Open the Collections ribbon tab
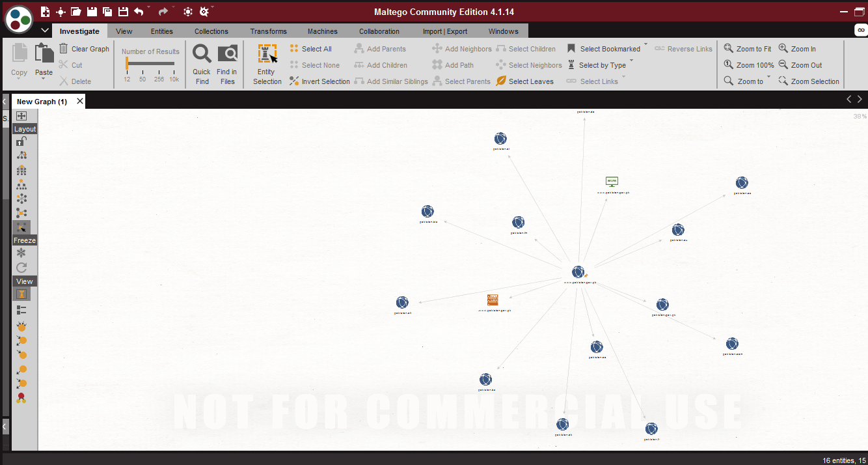Viewport: 868px width, 465px height. (x=211, y=31)
